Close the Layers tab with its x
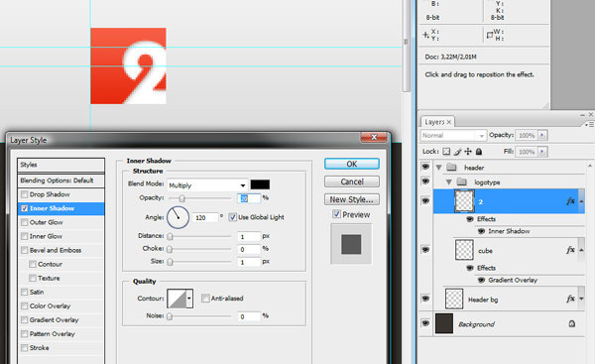This screenshot has height=364, width=595. [x=449, y=122]
